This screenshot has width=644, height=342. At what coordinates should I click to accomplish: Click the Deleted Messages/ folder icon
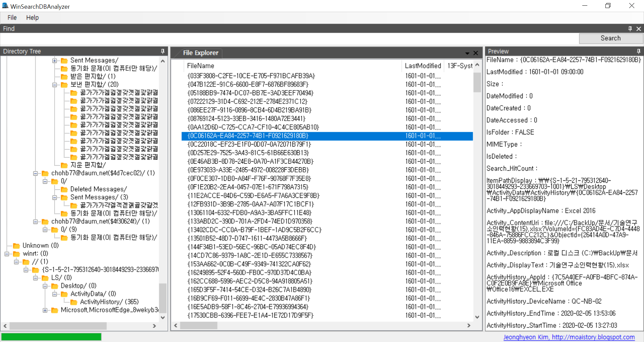(64, 189)
